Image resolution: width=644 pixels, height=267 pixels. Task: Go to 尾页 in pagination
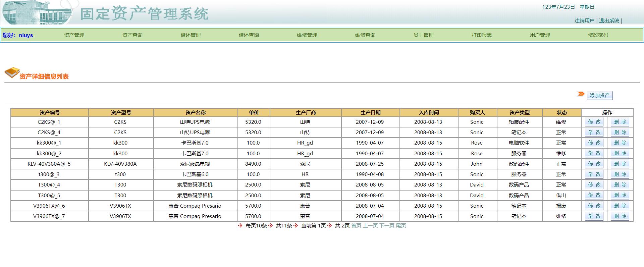click(401, 226)
